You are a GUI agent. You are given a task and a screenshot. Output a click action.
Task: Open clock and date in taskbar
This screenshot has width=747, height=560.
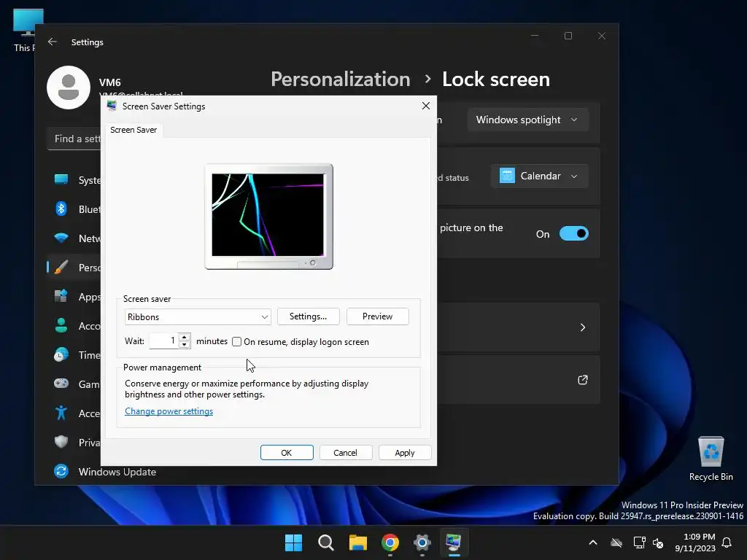pyautogui.click(x=695, y=542)
